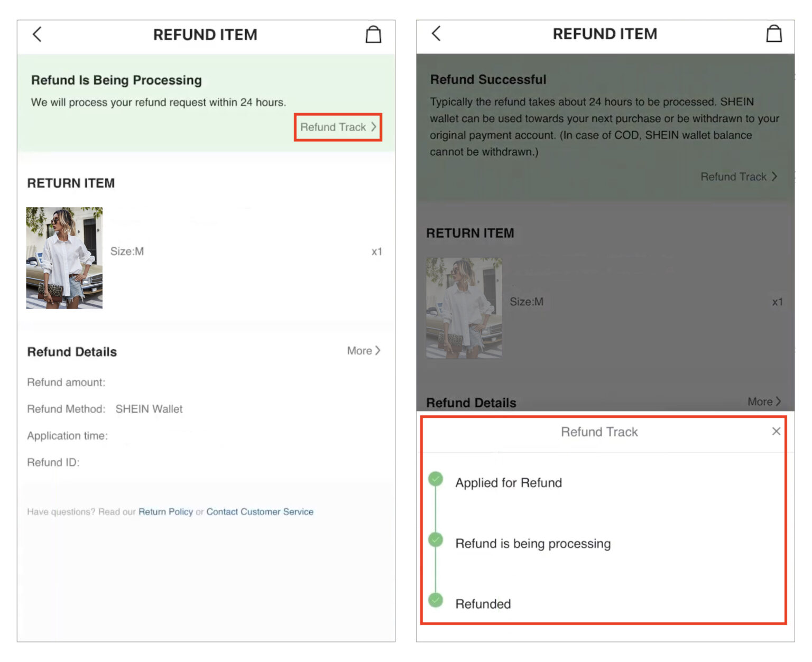Screen dimensions: 812x662
Task: Tap the shopping bag icon on right screen
Action: (774, 33)
